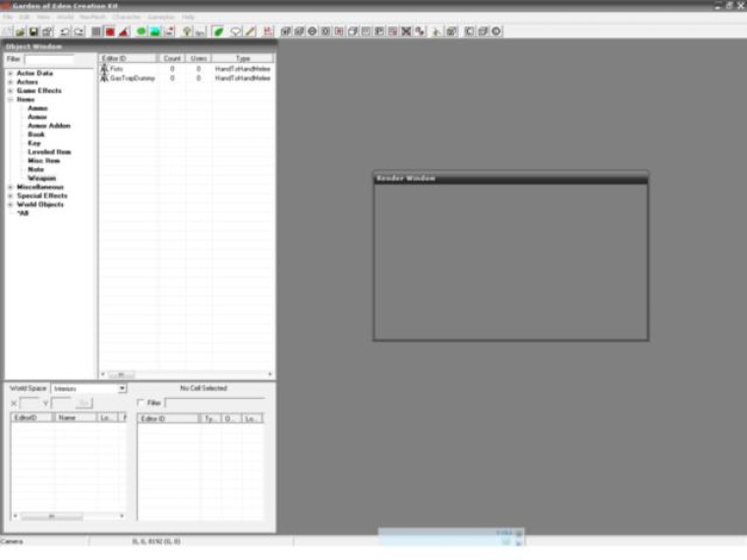
Task: Collapse the Items tree node
Action: tap(11, 99)
